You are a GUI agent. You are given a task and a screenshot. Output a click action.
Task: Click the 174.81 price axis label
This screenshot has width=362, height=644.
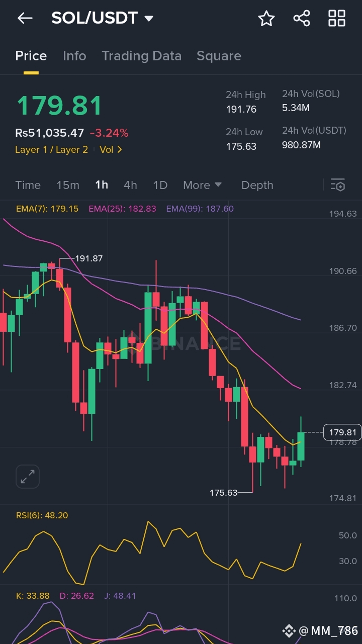343,498
